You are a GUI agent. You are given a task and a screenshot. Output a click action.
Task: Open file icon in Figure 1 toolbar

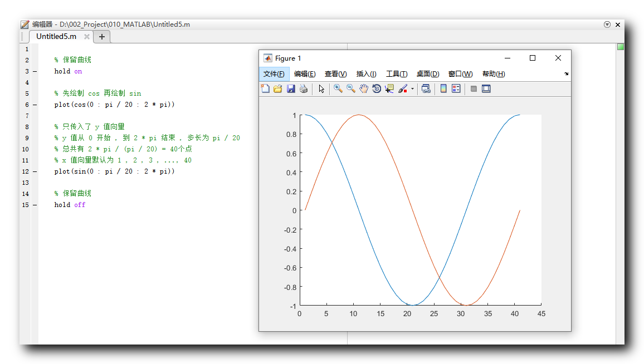click(278, 88)
